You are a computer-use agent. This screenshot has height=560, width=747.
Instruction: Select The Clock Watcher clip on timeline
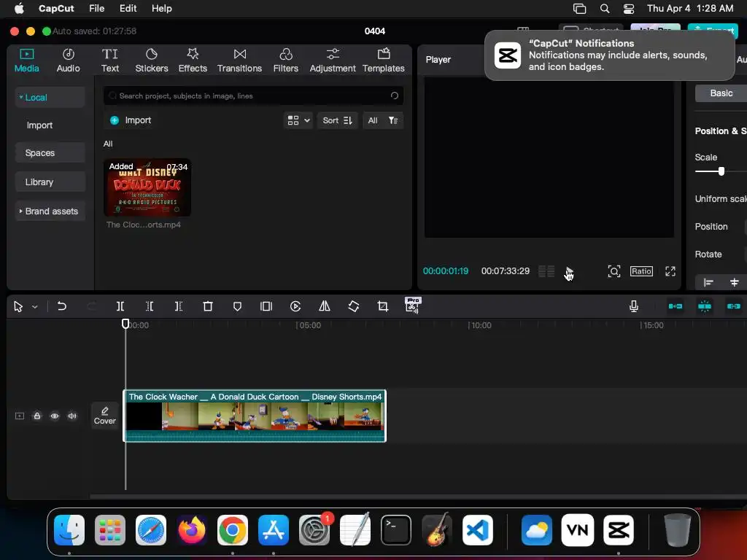click(x=255, y=416)
